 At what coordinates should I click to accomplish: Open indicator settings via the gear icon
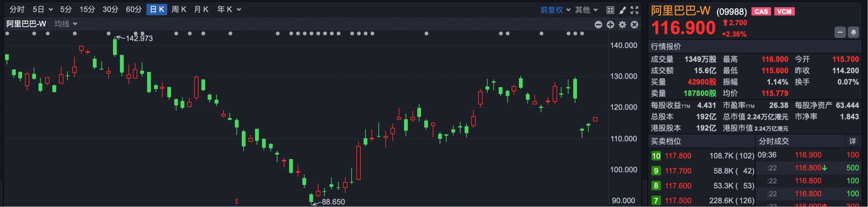623,24
